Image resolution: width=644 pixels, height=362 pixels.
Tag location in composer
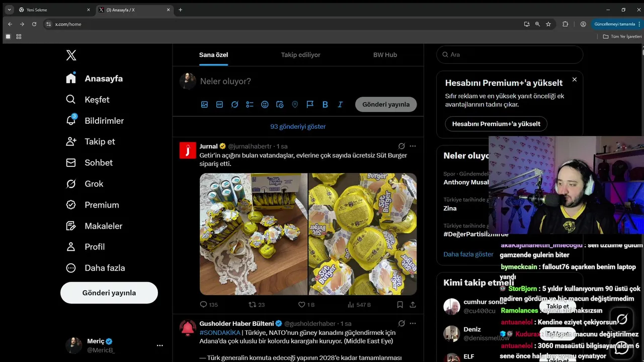click(x=295, y=105)
